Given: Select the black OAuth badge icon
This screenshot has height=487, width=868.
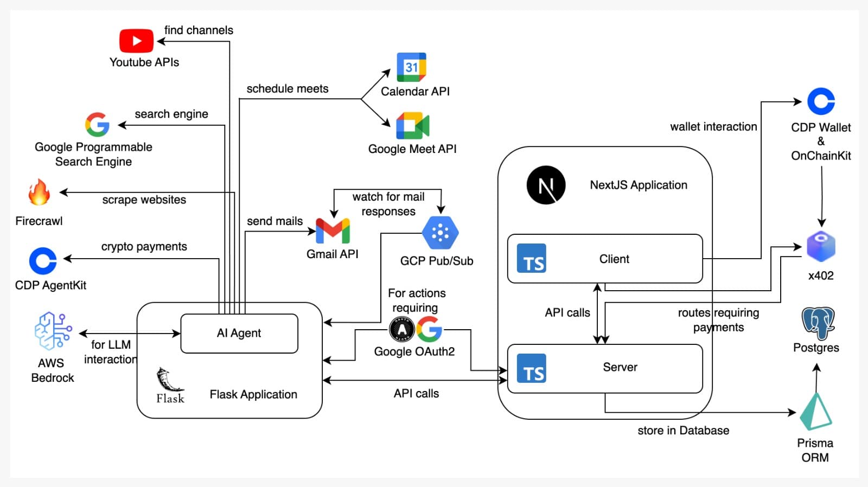Looking at the screenshot, I should click(402, 329).
